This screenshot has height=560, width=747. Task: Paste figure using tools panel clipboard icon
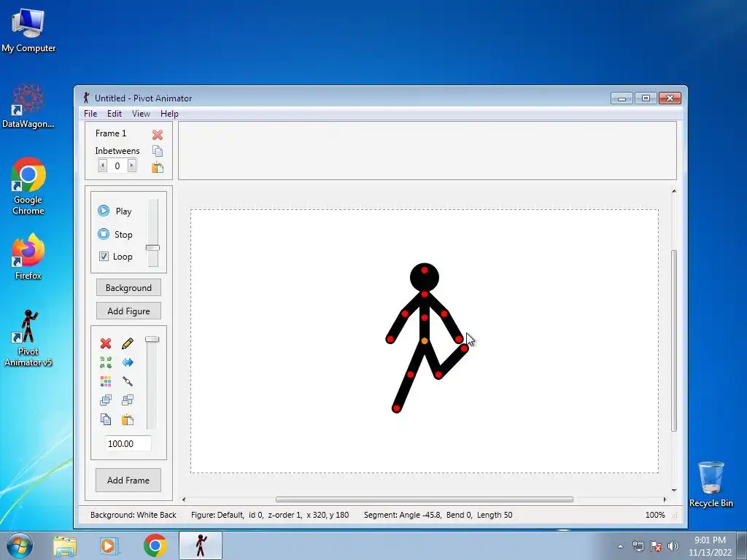[128, 419]
